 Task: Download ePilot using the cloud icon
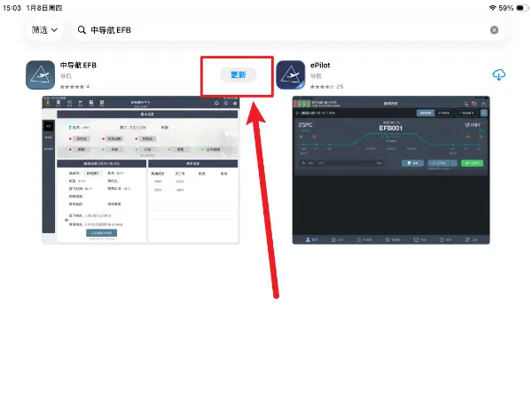click(498, 74)
